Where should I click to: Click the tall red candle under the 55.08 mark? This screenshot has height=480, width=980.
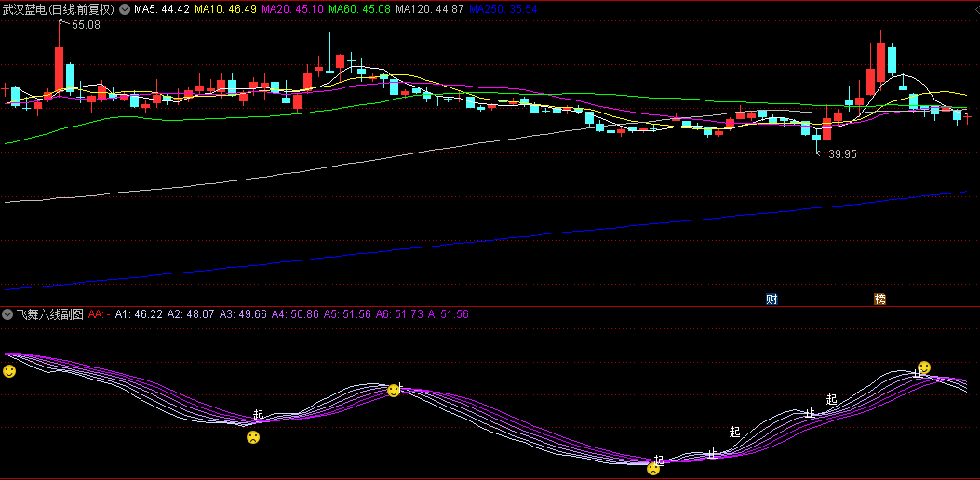(x=60, y=69)
